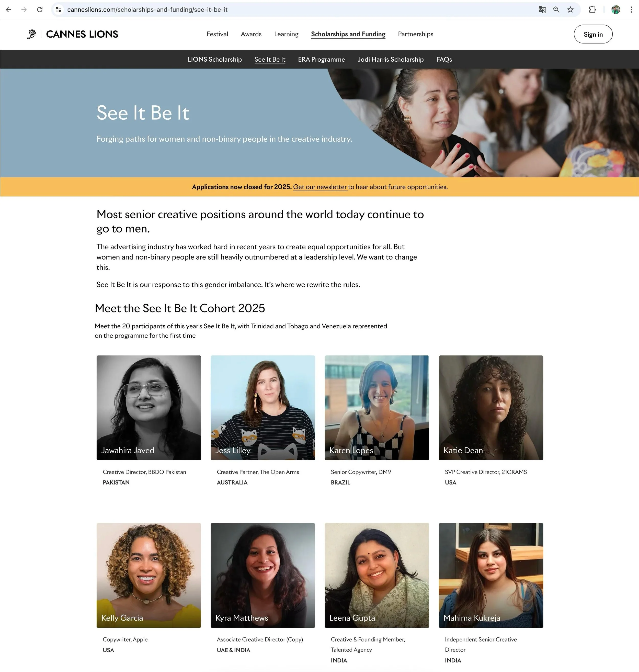Switch to the LIONS Scholarship tab
Image resolution: width=639 pixels, height=672 pixels.
click(215, 59)
